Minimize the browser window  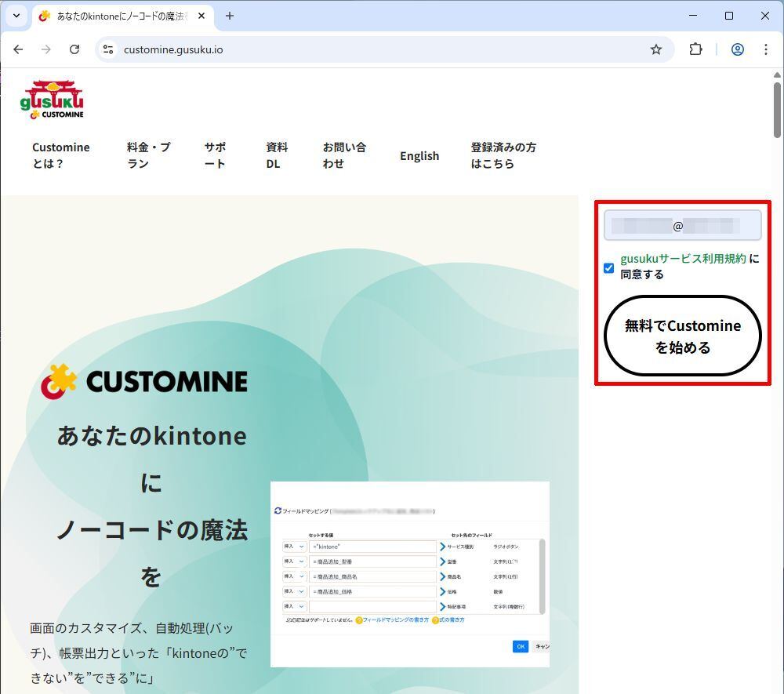693,16
